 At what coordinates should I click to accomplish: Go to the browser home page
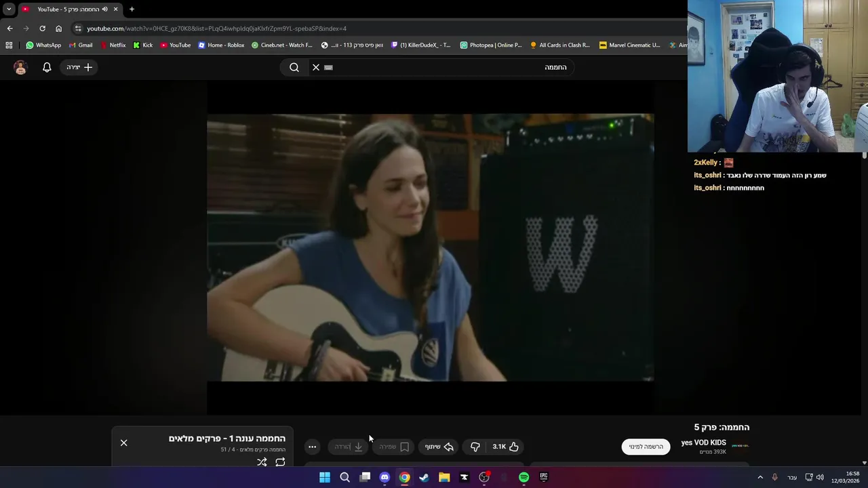pyautogui.click(x=58, y=28)
